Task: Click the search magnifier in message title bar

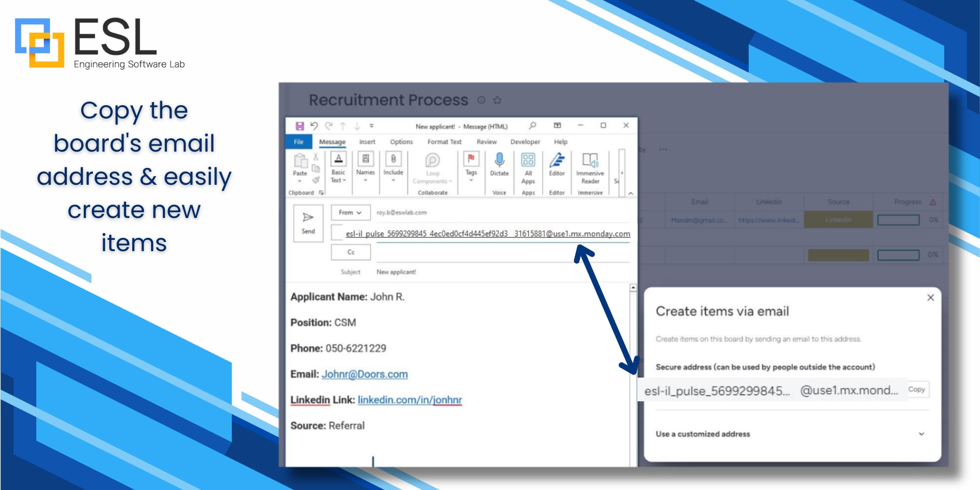Action: pos(532,125)
